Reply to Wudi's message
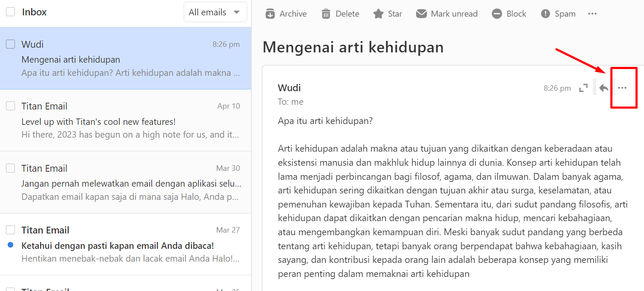 point(603,88)
